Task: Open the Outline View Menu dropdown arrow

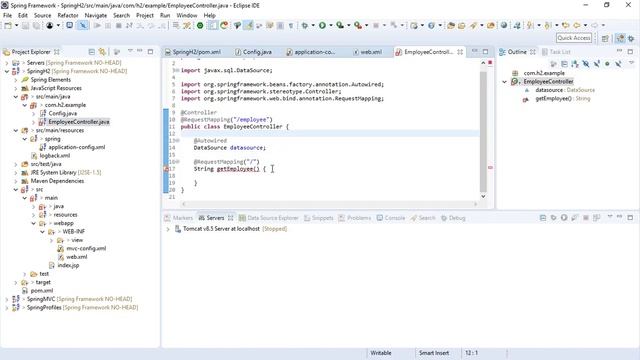Action: tap(631, 63)
